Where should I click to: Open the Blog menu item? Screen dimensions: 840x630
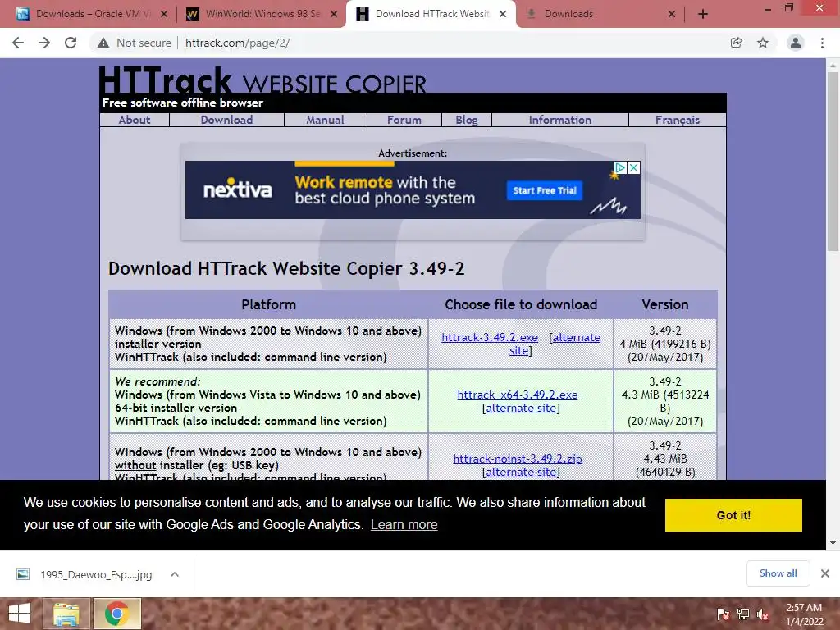pos(467,120)
